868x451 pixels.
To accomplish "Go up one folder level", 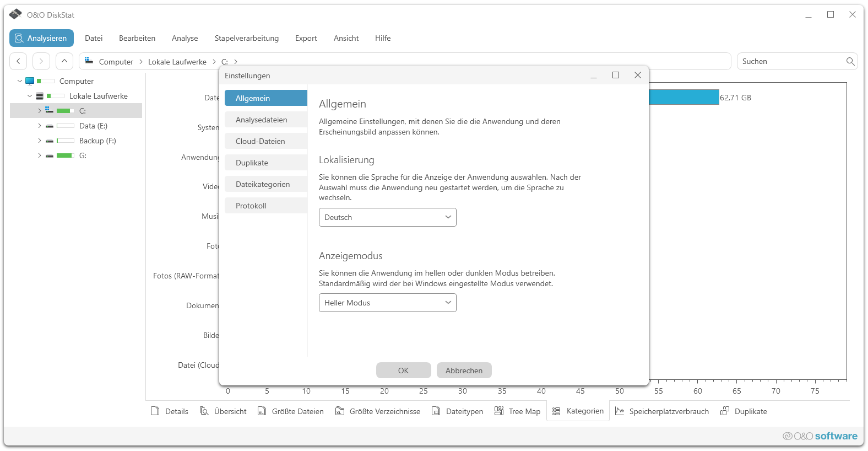I will pyautogui.click(x=64, y=61).
